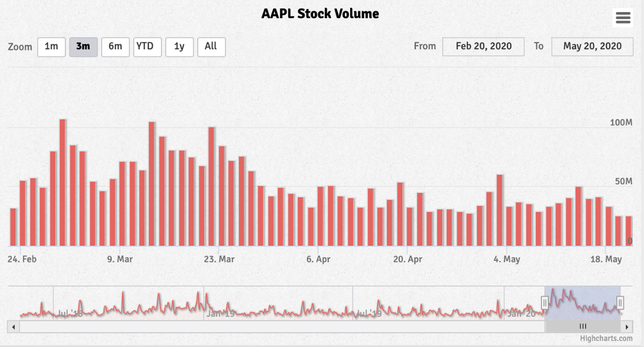Set zoom to 1y
The height and width of the screenshot is (347, 644).
tap(180, 47)
